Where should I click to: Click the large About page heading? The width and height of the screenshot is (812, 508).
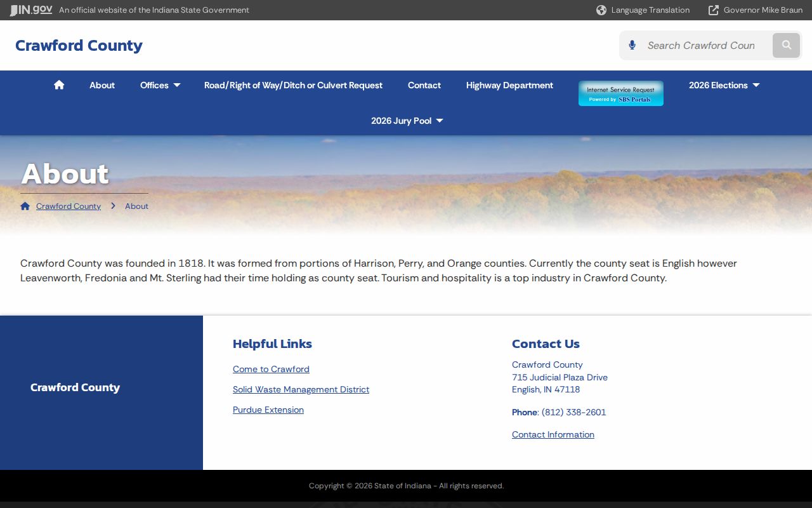pyautogui.click(x=65, y=174)
